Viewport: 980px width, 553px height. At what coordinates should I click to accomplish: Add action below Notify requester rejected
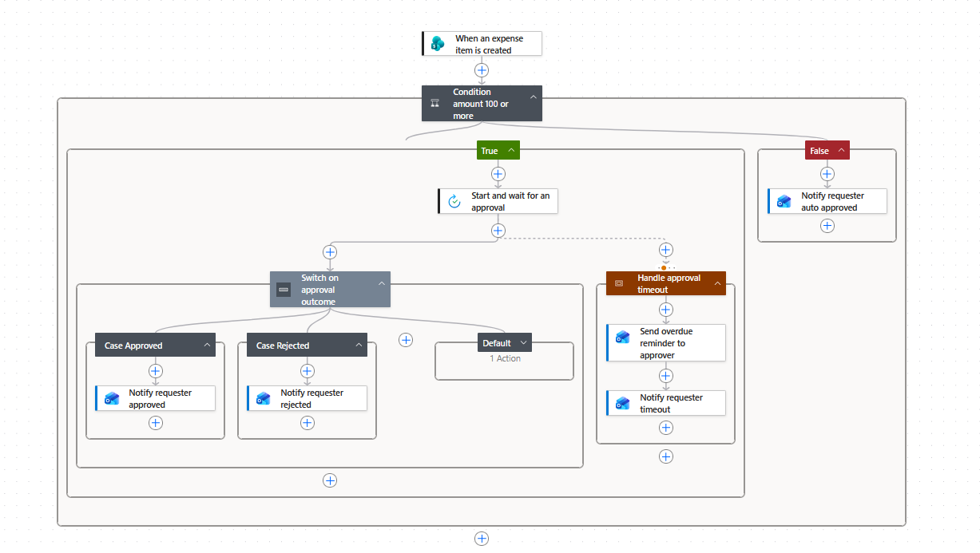[307, 423]
